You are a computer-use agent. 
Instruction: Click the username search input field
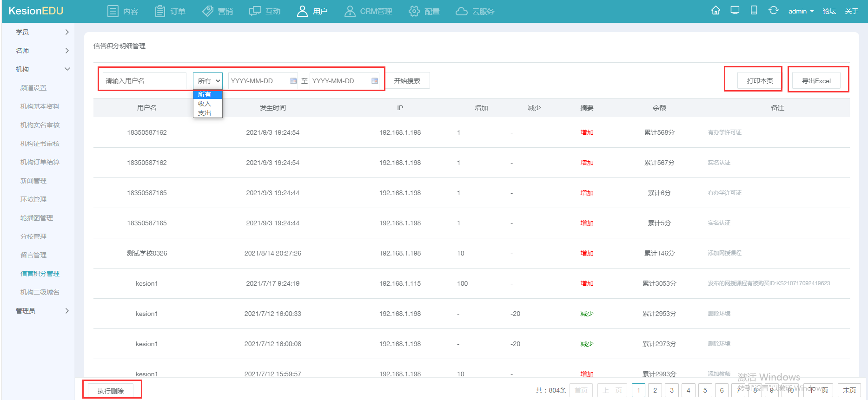coord(144,81)
